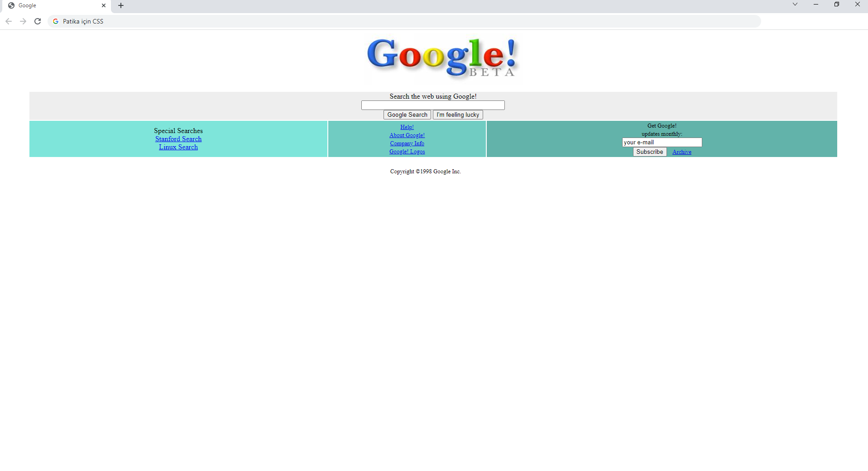Open the Stanford Search link
Viewport: 868px width, 471px height.
178,138
